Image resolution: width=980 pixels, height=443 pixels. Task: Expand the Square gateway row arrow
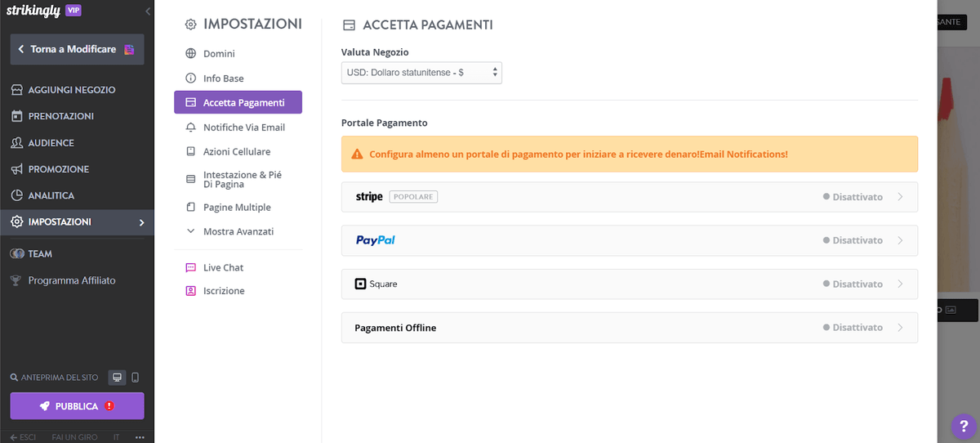point(900,284)
